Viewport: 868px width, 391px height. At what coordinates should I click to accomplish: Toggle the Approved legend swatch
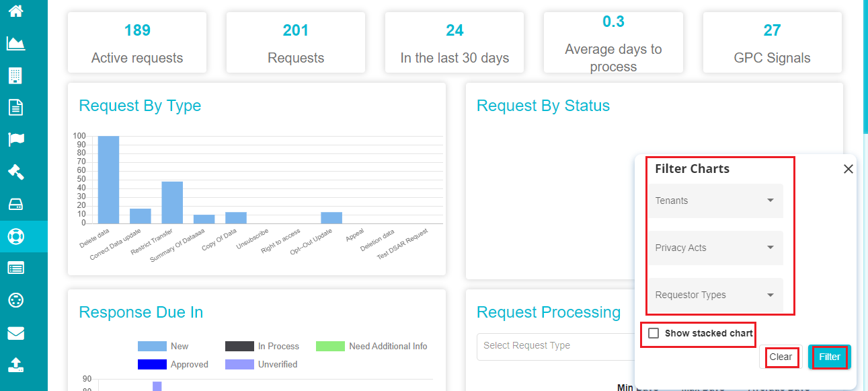152,364
